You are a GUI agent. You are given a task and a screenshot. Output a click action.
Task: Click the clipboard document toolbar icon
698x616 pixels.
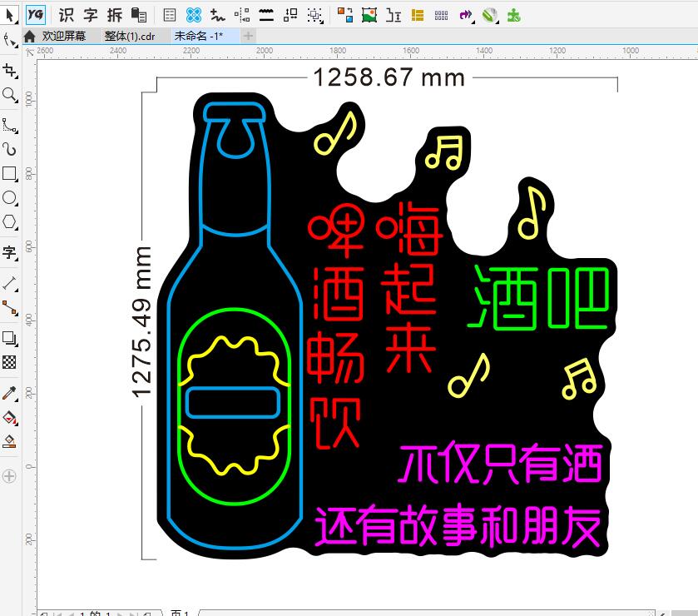tap(139, 15)
